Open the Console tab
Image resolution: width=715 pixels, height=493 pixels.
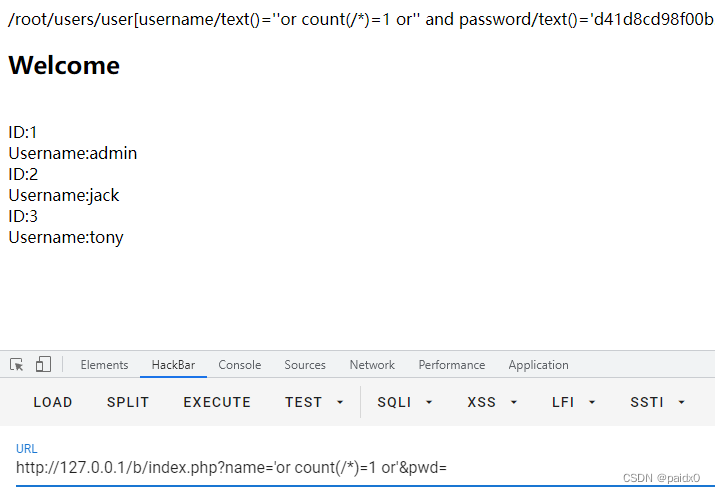click(240, 365)
